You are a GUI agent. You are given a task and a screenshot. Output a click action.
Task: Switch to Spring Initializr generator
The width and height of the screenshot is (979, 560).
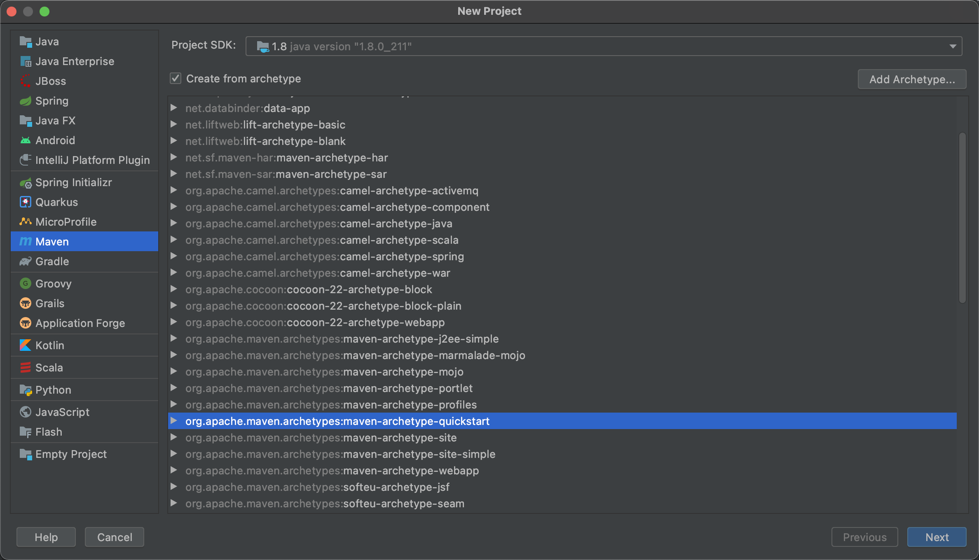click(84, 182)
